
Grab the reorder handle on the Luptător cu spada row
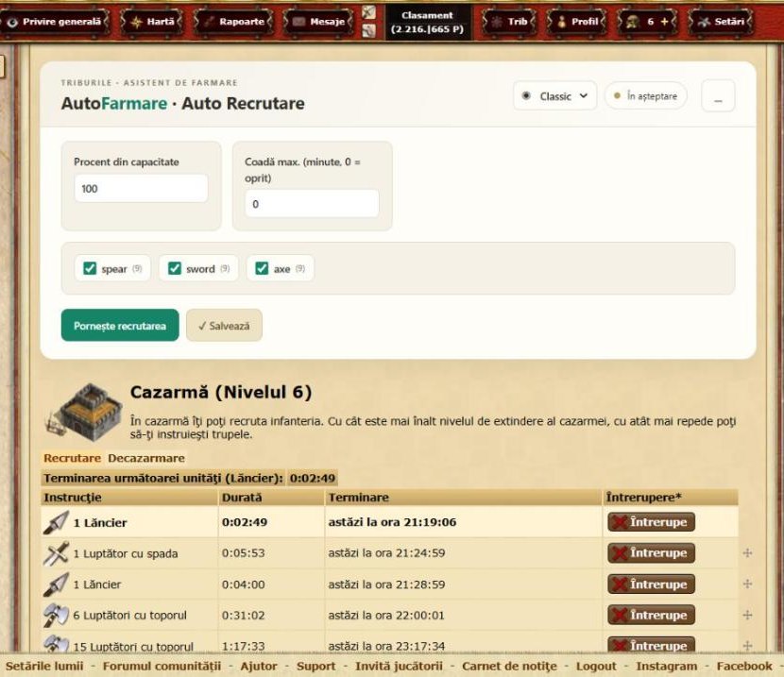tap(747, 553)
